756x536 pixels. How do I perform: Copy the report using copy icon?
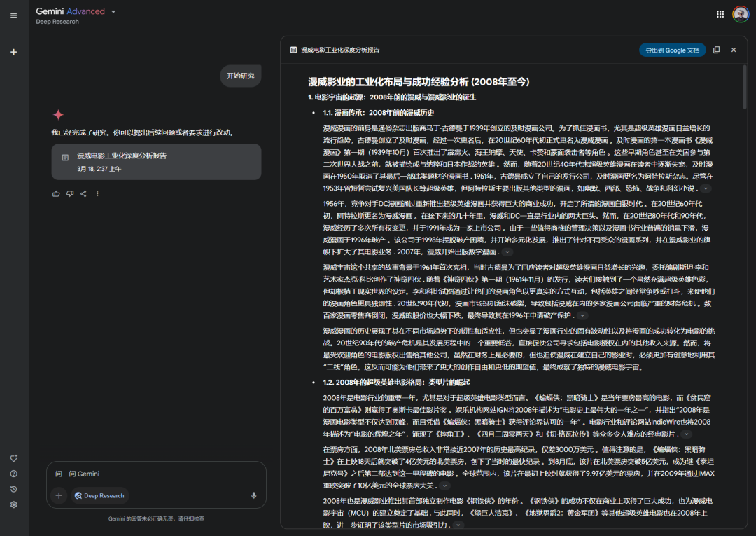pos(717,50)
